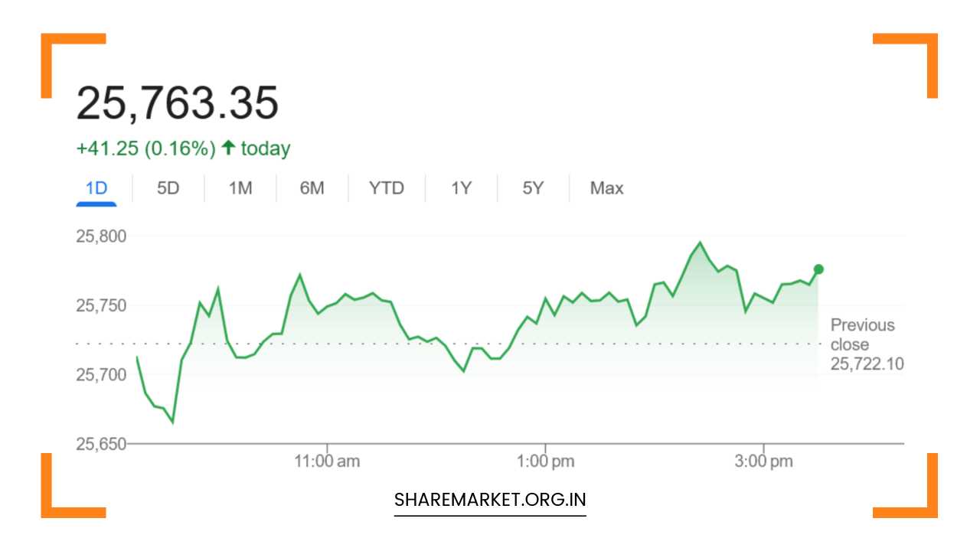The height and width of the screenshot is (551, 980).
Task: Switch to the 5D timeframe tab
Action: click(168, 187)
